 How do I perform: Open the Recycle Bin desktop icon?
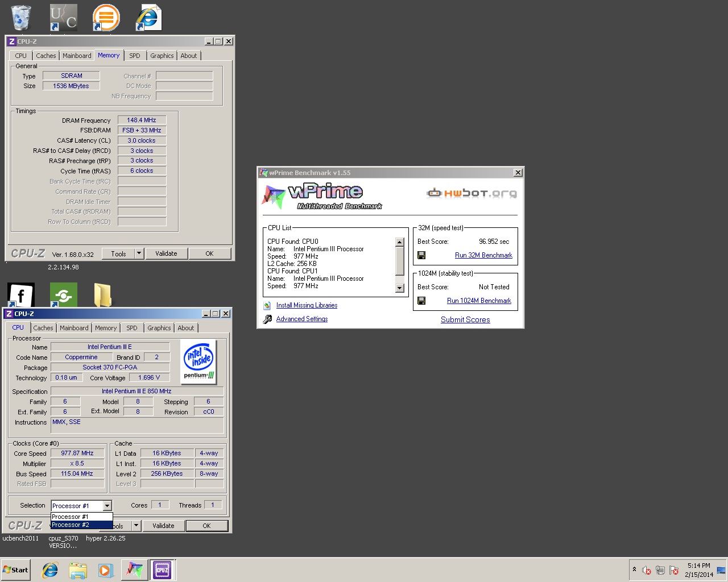(21, 17)
